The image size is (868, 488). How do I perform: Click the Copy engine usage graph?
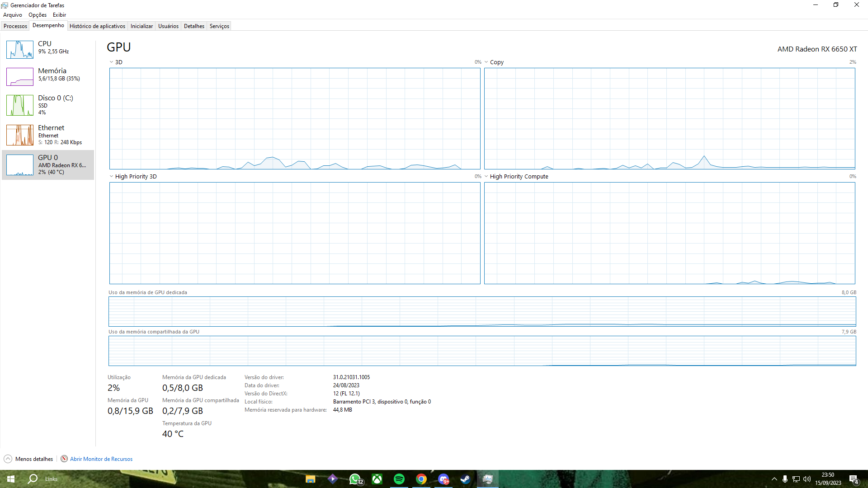tap(670, 119)
